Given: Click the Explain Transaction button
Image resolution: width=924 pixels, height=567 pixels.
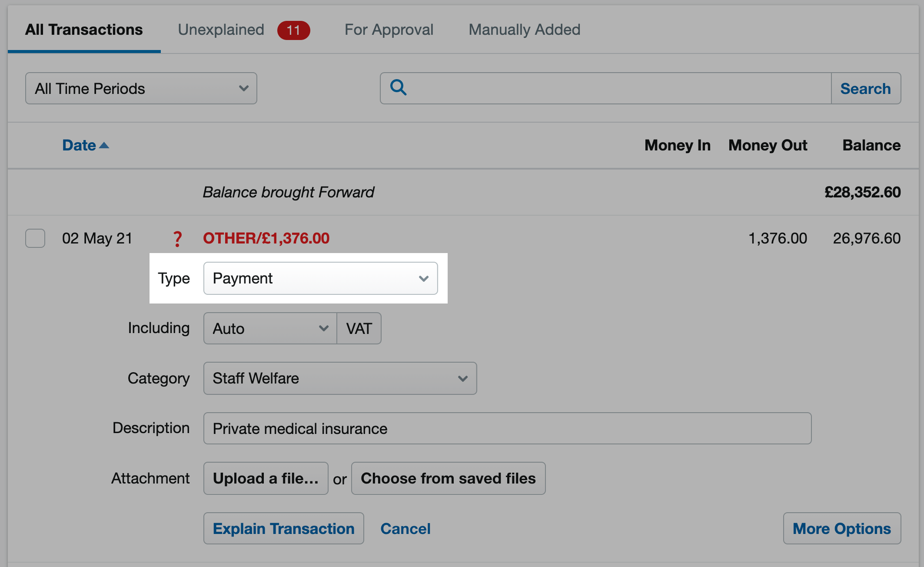Looking at the screenshot, I should [x=284, y=528].
